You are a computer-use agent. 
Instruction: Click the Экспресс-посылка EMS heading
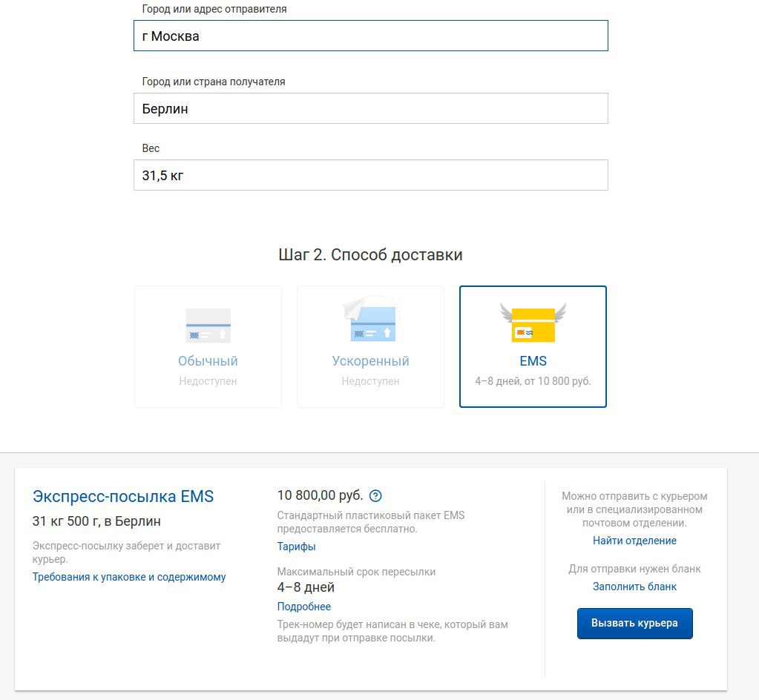[123, 496]
